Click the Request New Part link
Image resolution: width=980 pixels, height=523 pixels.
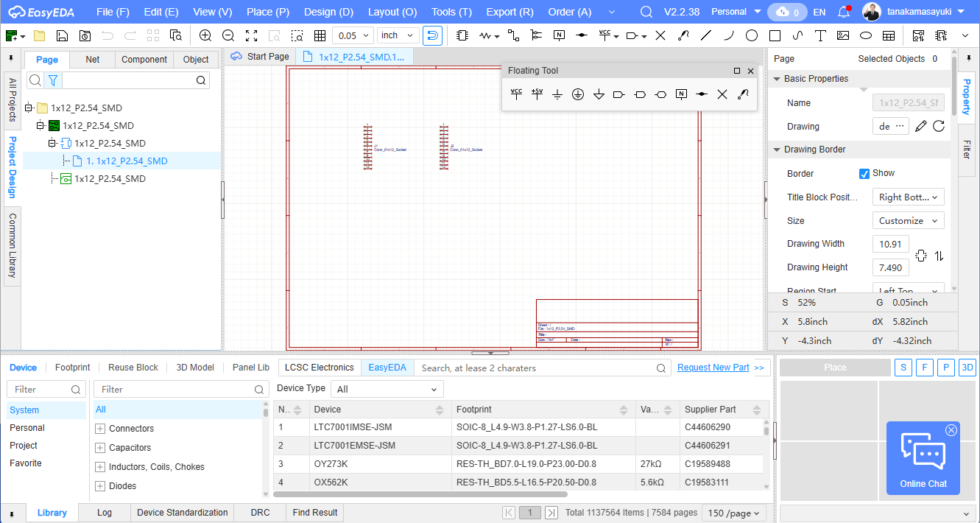[713, 367]
